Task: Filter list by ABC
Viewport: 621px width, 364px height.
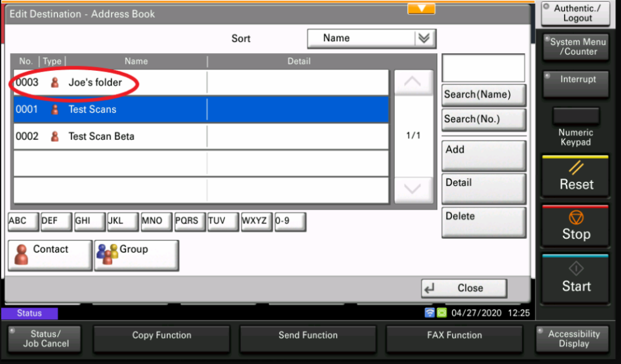Action: pos(23,221)
